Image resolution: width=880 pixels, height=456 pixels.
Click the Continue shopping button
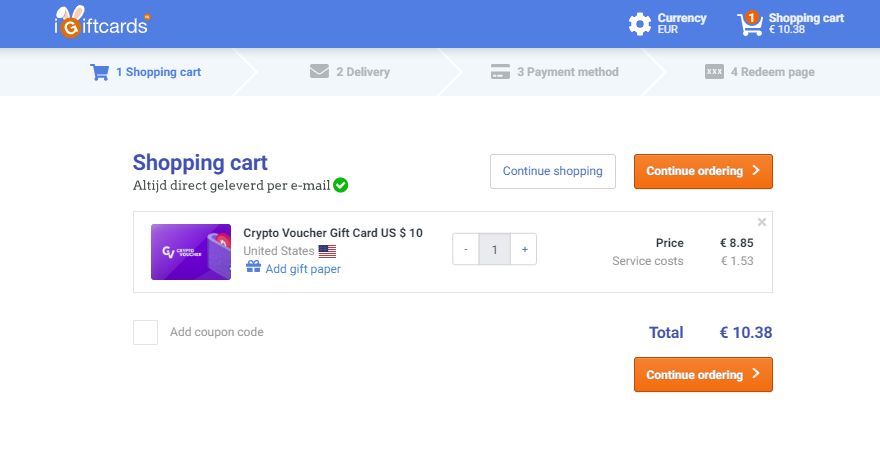553,171
